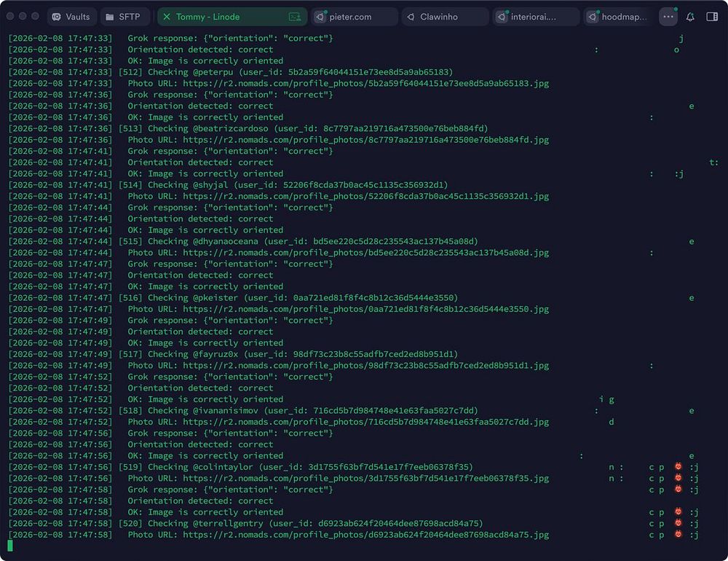This screenshot has width=728, height=561.
Task: Open the SFTP tab
Action: click(x=125, y=17)
